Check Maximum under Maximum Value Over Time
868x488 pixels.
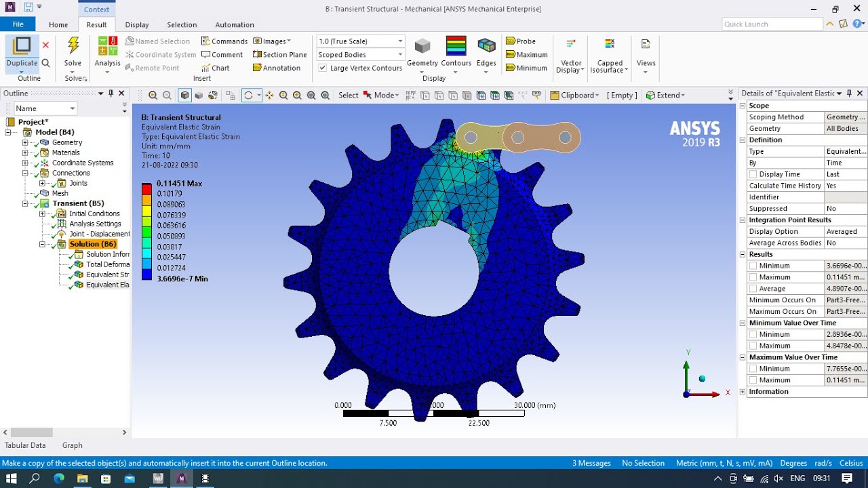click(x=753, y=380)
